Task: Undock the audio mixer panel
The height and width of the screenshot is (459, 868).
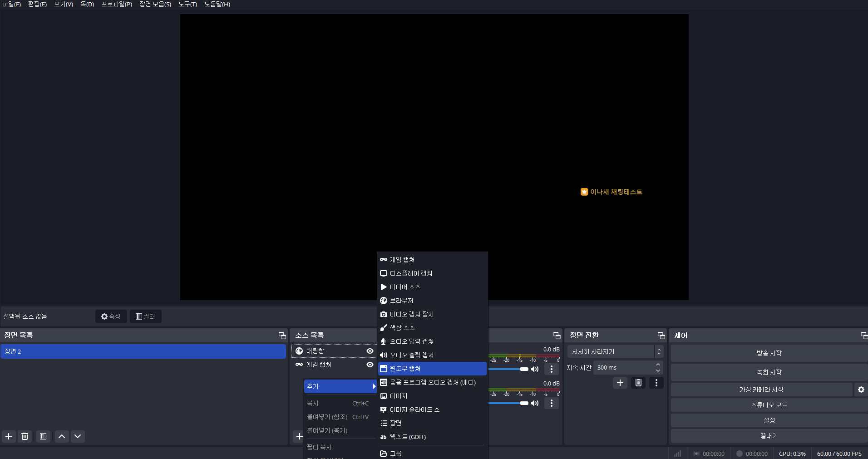Action: click(x=557, y=336)
